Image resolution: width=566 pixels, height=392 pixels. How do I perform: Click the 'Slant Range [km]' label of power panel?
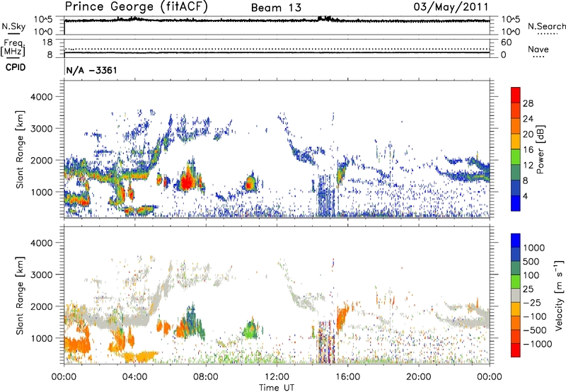20,149
